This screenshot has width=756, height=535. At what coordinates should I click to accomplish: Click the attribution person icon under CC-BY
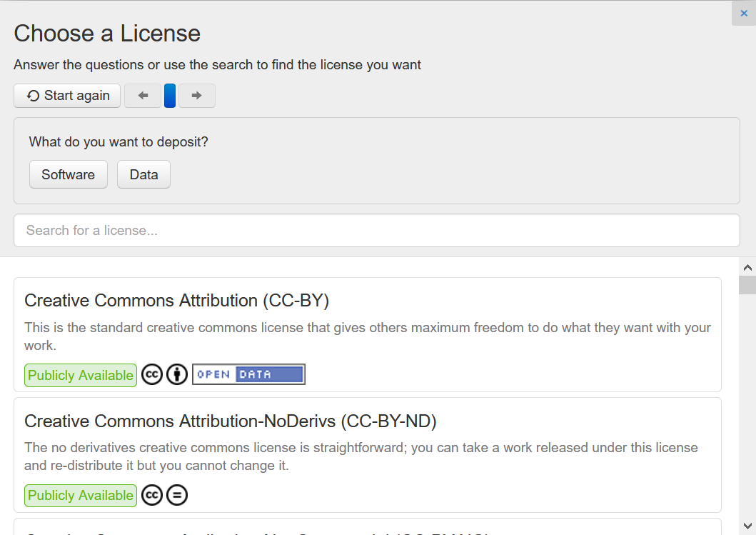pos(177,374)
